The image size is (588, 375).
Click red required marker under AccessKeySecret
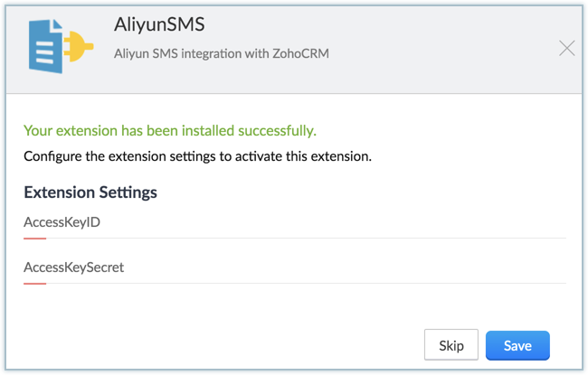tap(35, 284)
